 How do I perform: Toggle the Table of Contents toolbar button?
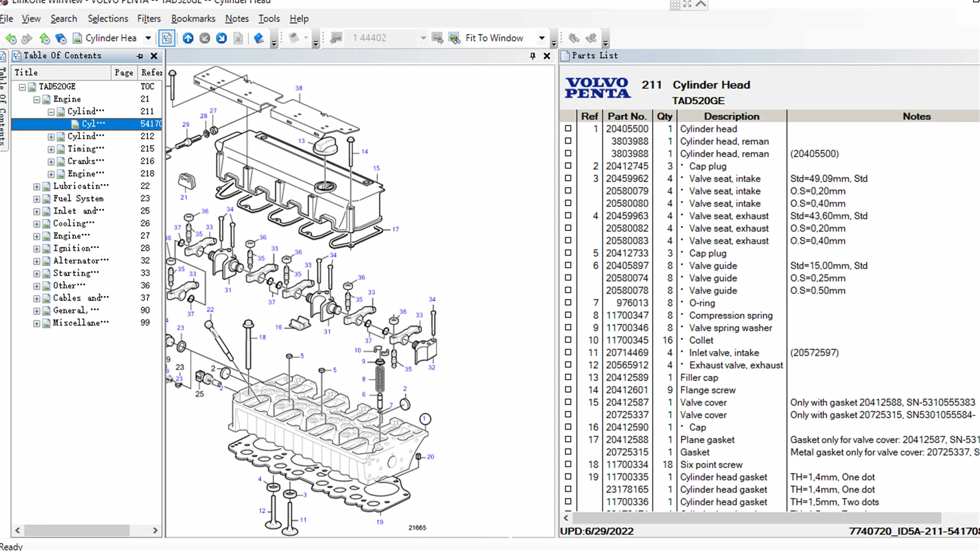tap(167, 38)
